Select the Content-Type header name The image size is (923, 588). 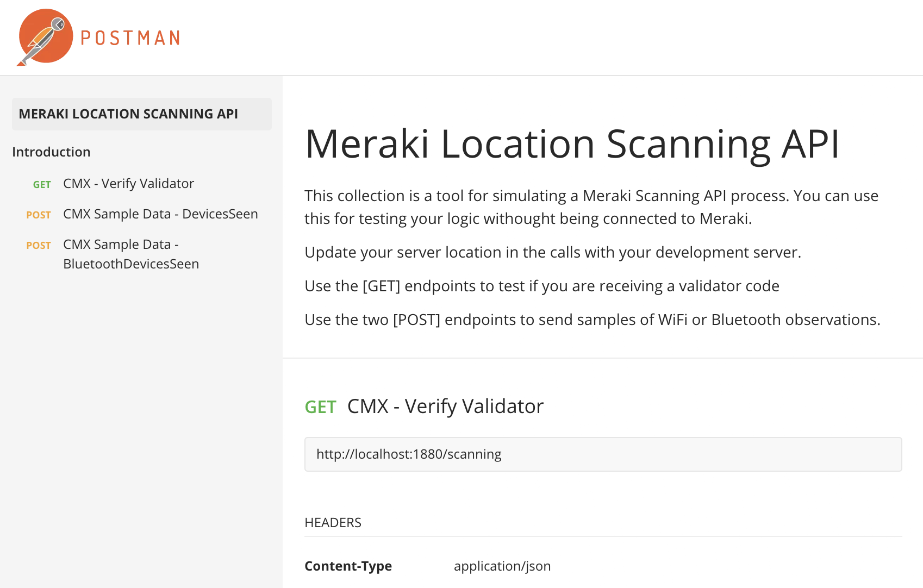pos(348,566)
